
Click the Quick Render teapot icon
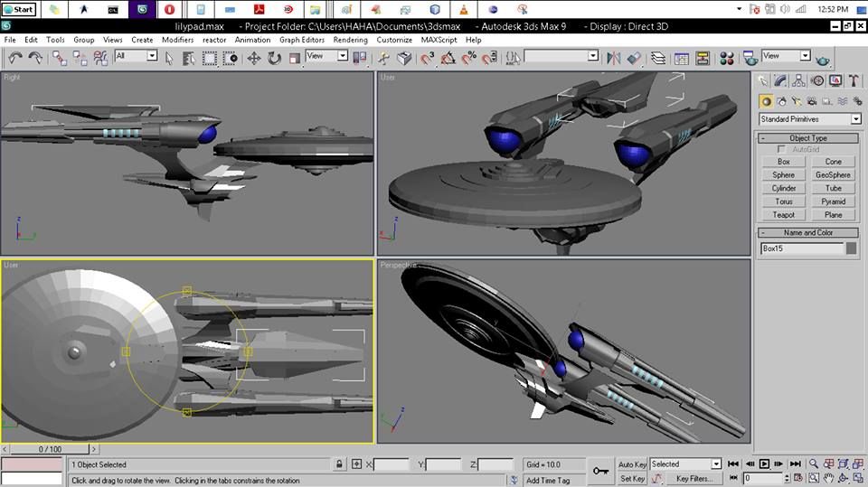(823, 58)
